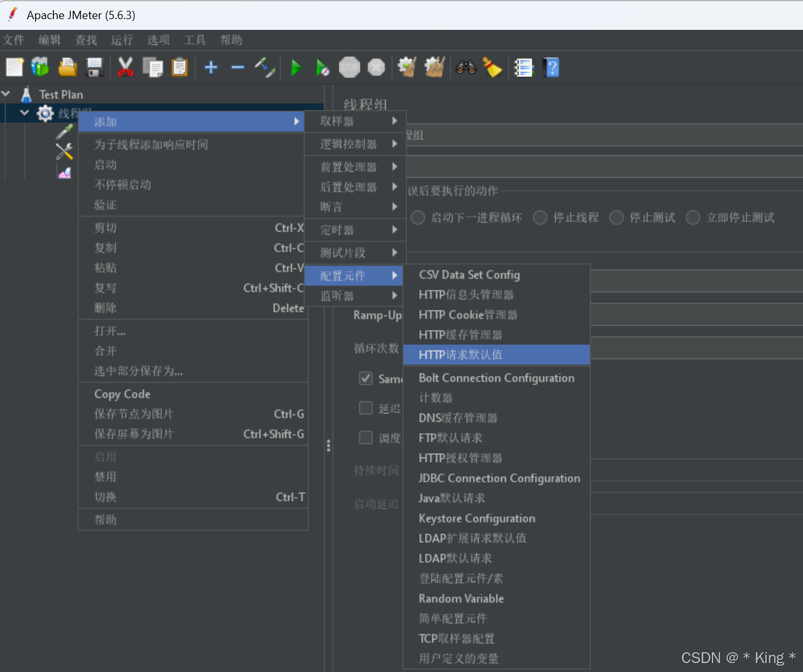Choose Random Variable entry

click(497, 599)
